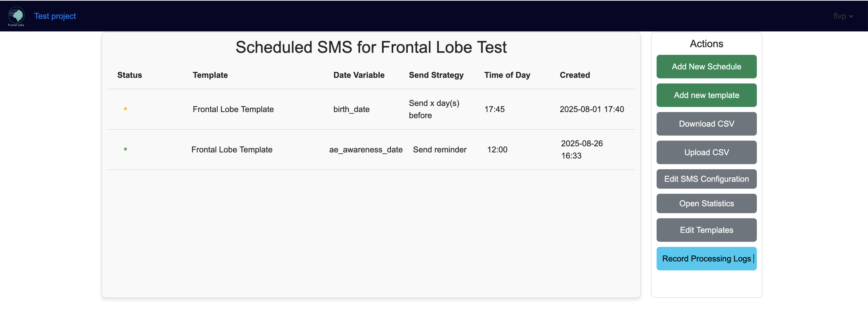Open Edit SMS Configuration
868x315 pixels.
pos(706,179)
